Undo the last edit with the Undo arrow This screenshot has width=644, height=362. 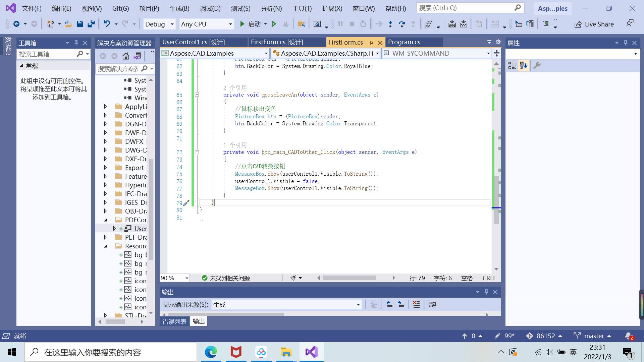point(107,24)
